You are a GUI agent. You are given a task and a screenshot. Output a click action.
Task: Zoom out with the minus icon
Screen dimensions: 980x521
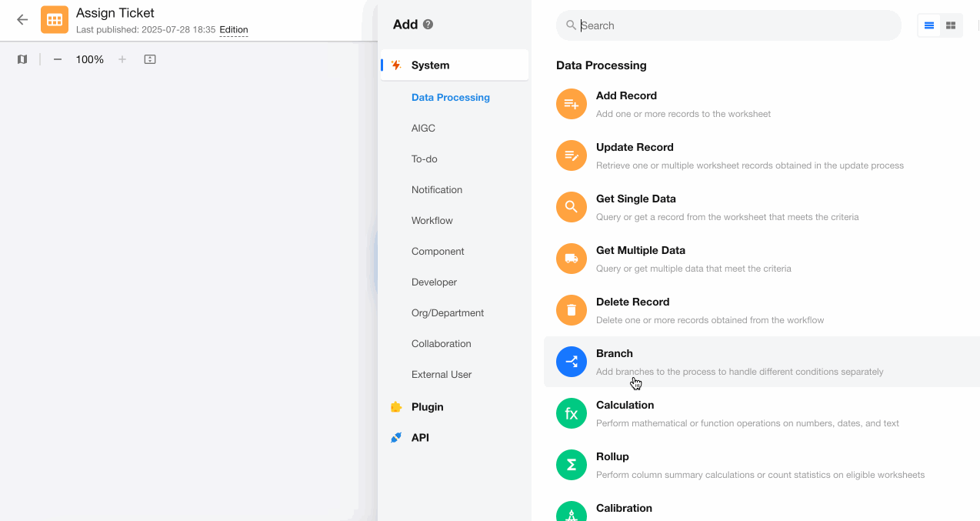click(58, 59)
